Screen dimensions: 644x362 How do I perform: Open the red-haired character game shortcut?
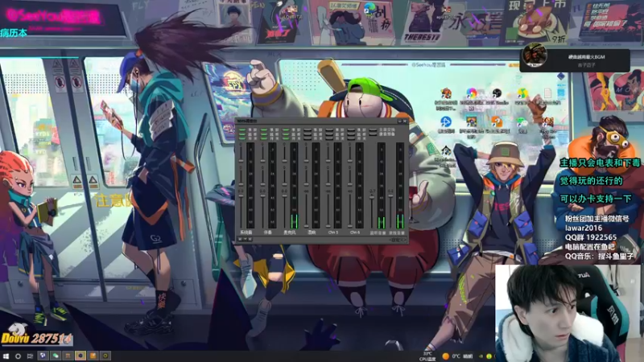point(446,93)
